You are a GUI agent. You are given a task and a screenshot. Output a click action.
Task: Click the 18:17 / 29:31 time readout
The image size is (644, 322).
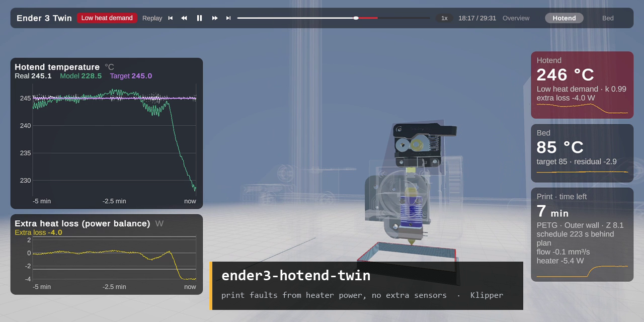click(x=477, y=18)
